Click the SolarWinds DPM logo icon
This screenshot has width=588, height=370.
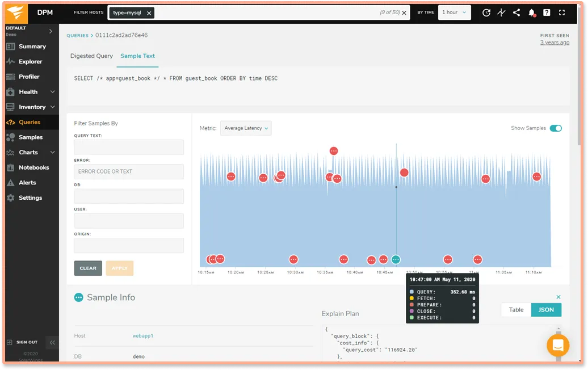pyautogui.click(x=16, y=13)
